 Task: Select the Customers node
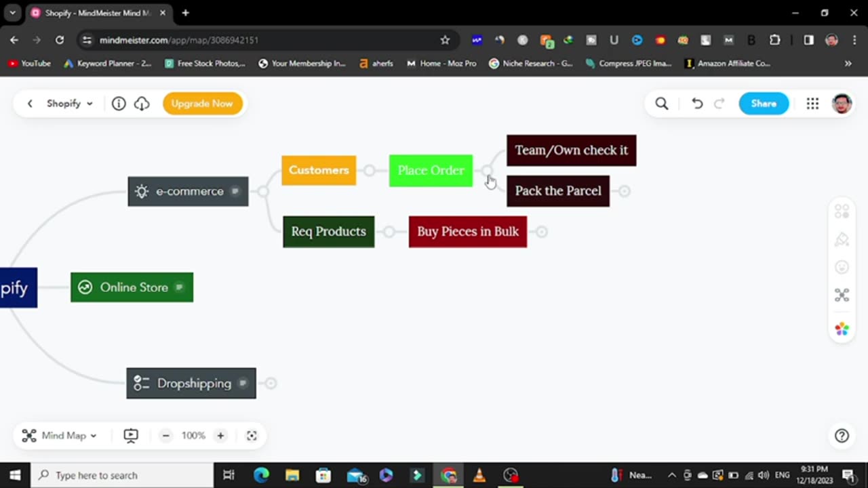319,170
